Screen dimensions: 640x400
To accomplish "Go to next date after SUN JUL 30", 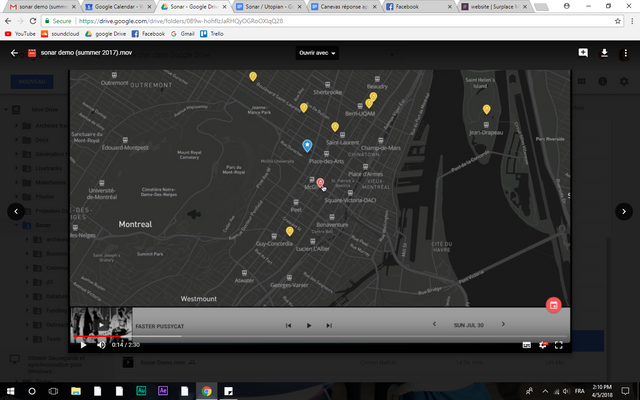I will click(503, 324).
